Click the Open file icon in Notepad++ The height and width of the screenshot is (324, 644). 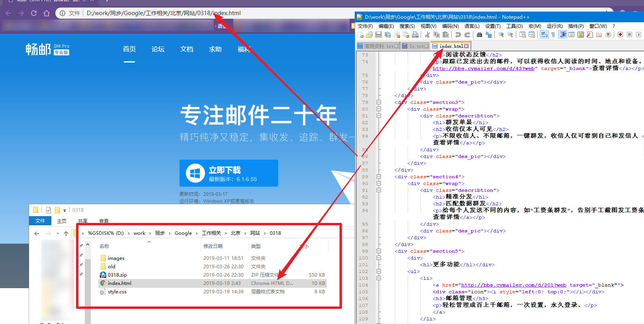tap(369, 35)
